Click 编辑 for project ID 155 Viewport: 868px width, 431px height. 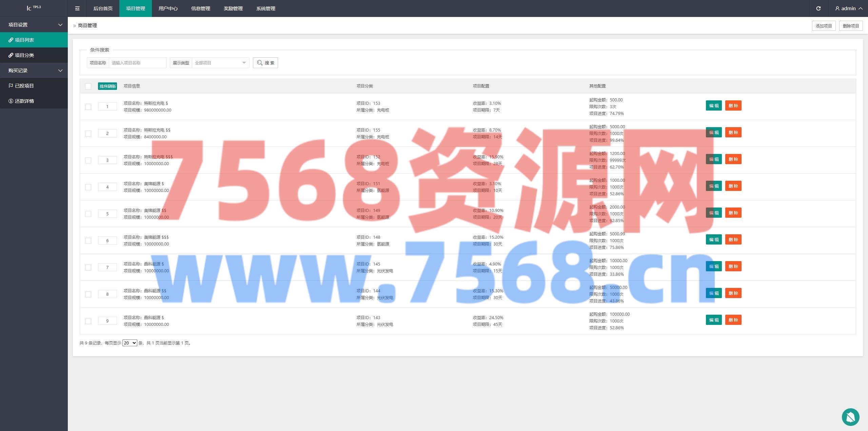(713, 132)
